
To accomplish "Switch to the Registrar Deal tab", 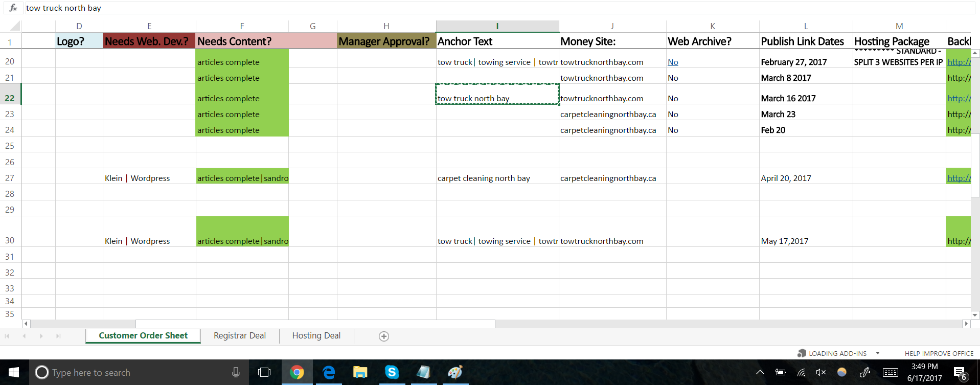I will (x=239, y=336).
